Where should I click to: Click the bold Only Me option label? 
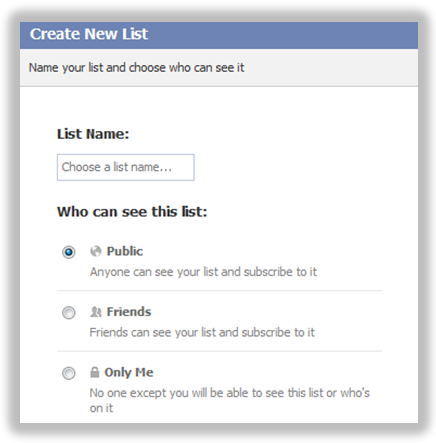click(x=129, y=372)
